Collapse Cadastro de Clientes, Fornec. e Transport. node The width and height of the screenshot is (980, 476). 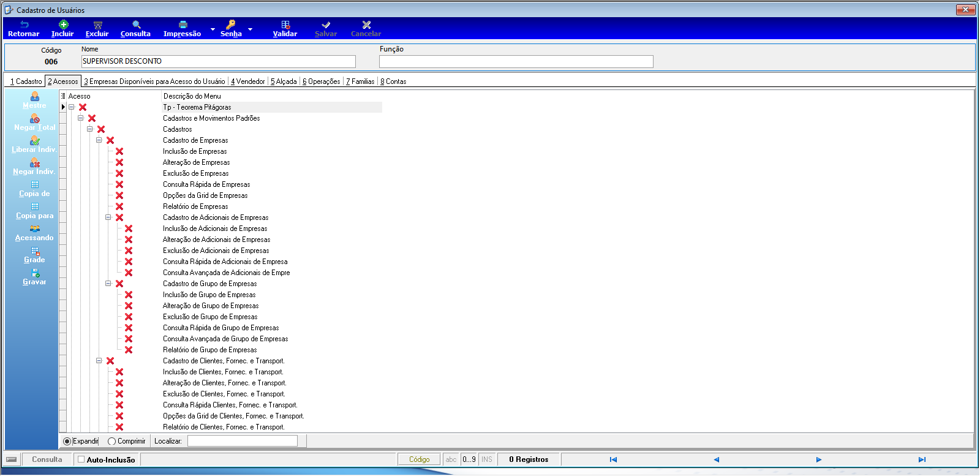99,361
